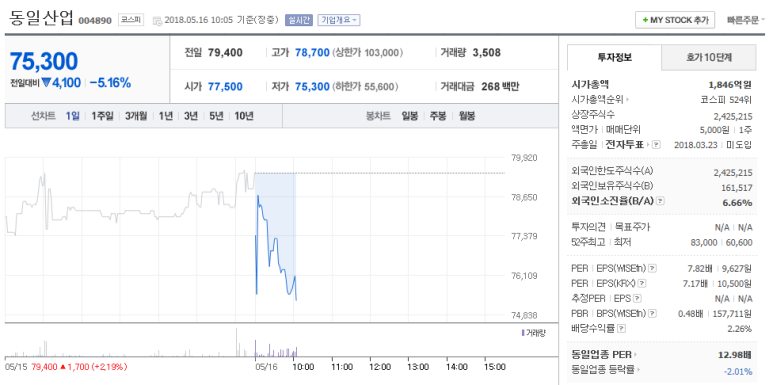773x385 pixels.
Task: Switch chart to 일봉 candlestick view
Action: pos(410,116)
